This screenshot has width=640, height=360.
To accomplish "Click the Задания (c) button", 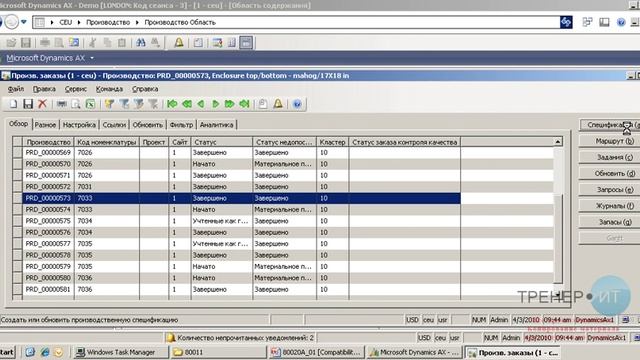I will click(x=609, y=157).
